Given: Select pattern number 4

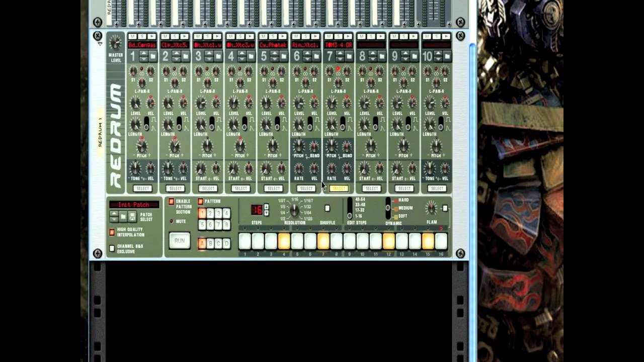Looking at the screenshot, I should pyautogui.click(x=226, y=214).
